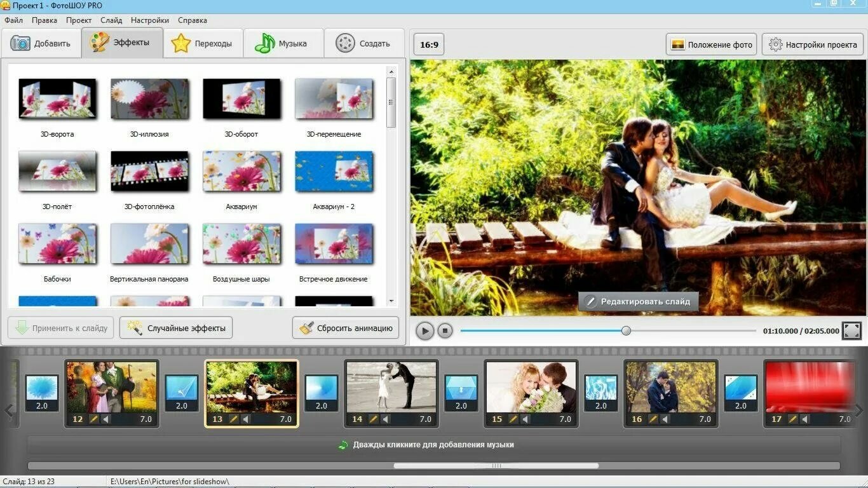Open fullscreen preview icon
This screenshot has width=868, height=488.
[851, 330]
